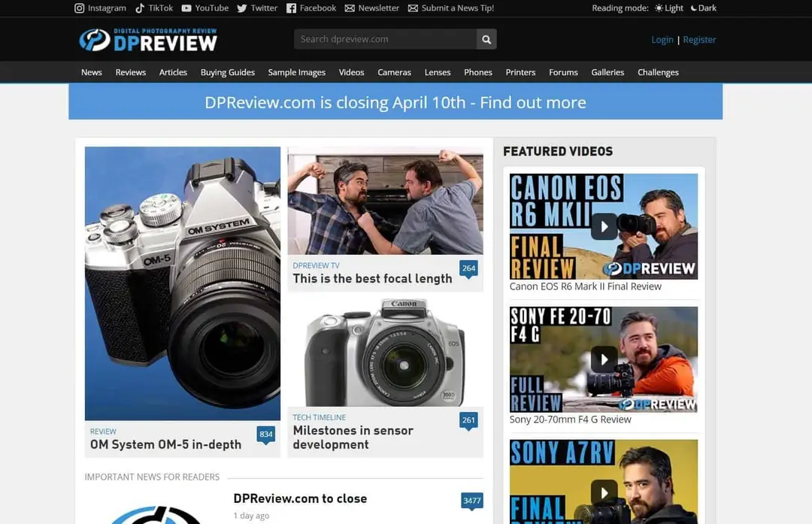Open Galleries in the navigation

(607, 72)
